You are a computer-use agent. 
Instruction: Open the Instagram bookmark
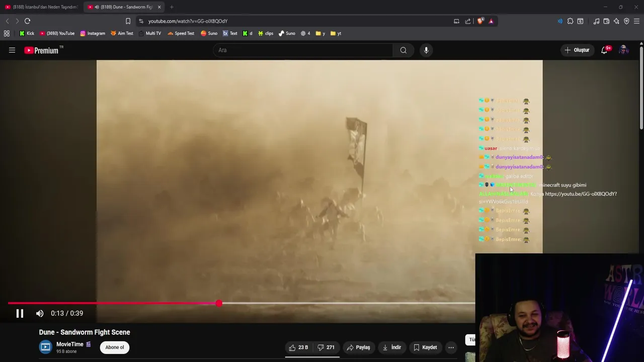pos(93,33)
